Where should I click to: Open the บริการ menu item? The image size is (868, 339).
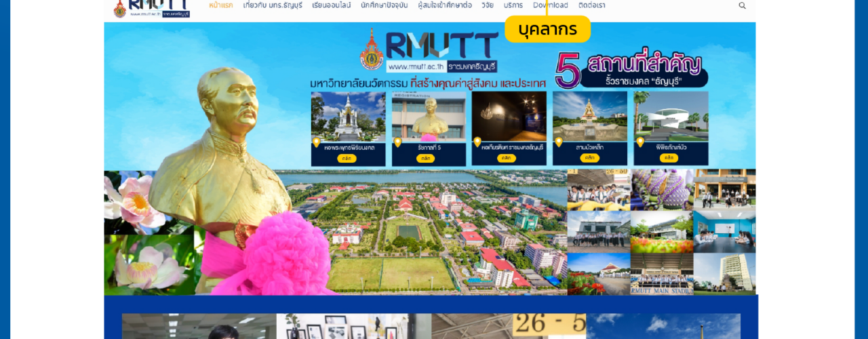[513, 5]
